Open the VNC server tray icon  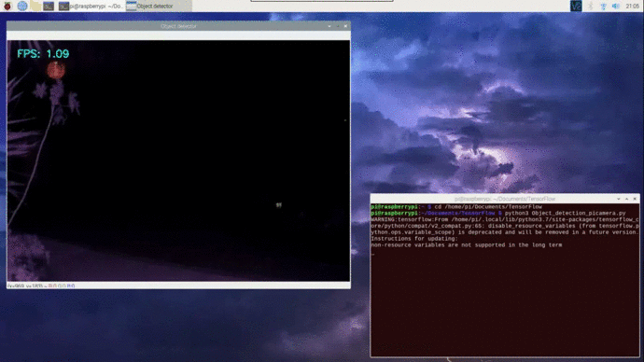tap(576, 6)
